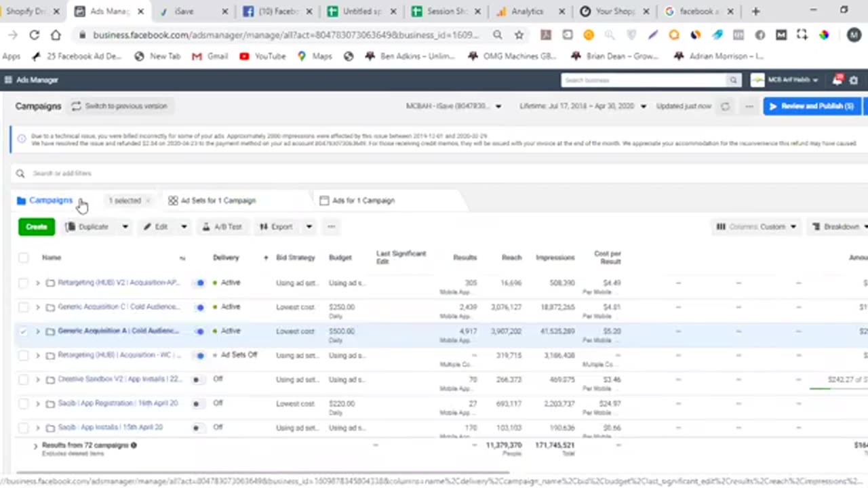Click the folder icon of Creative Sandbox V2 row
The width and height of the screenshot is (868, 488).
pyautogui.click(x=50, y=380)
